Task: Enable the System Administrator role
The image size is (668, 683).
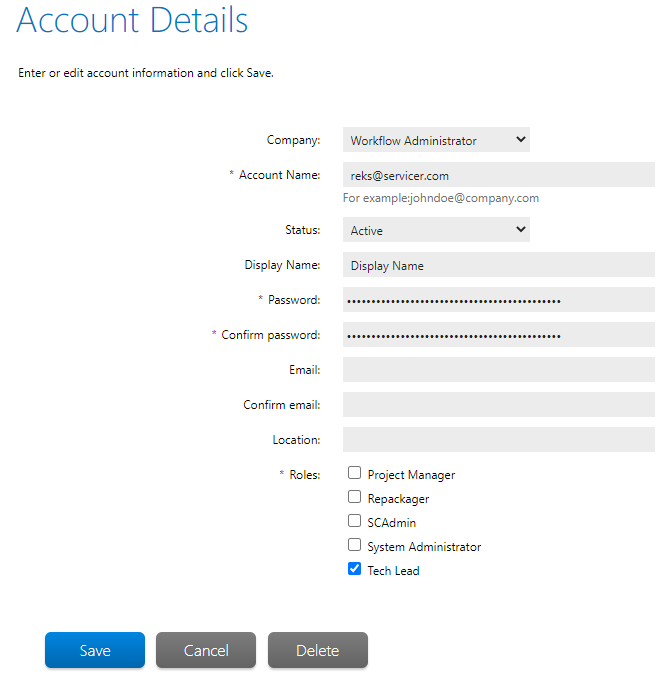Action: (354, 545)
